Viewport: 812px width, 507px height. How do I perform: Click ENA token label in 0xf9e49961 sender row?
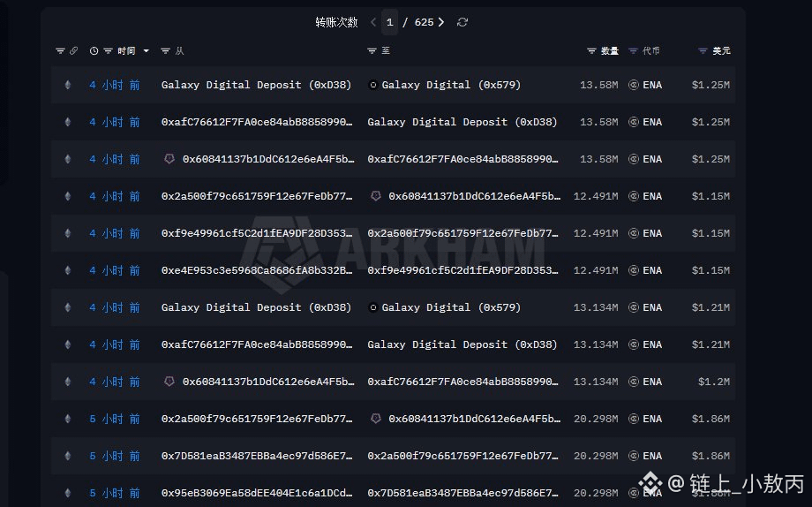652,233
